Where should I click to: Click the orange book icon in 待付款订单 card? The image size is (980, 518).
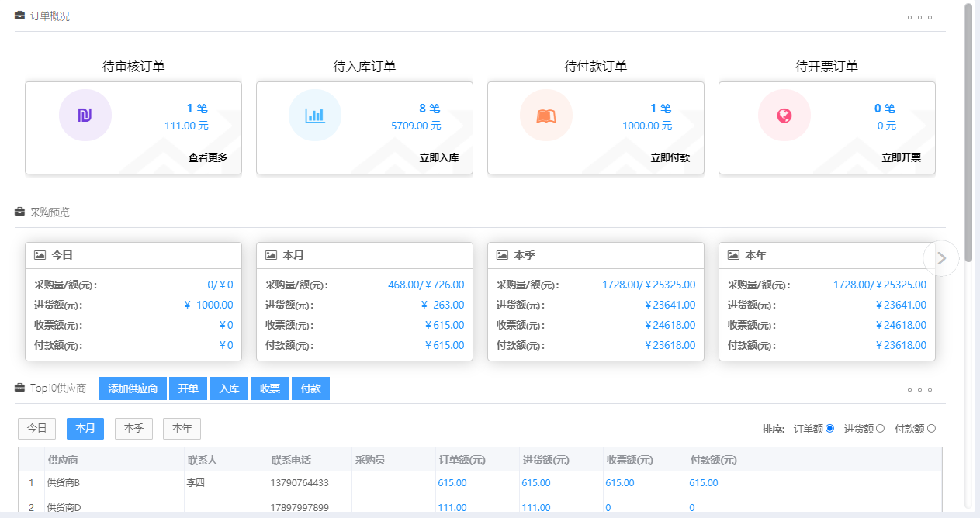546,116
